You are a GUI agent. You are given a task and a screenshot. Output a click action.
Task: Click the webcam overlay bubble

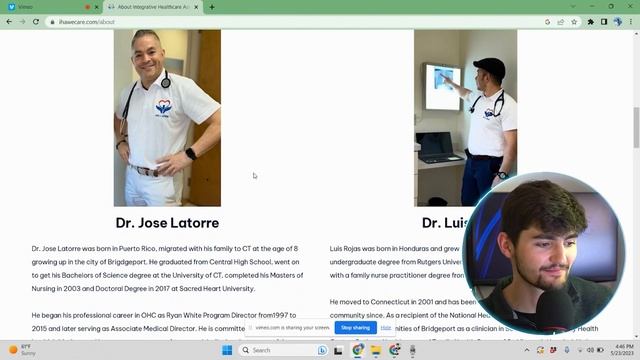544,254
